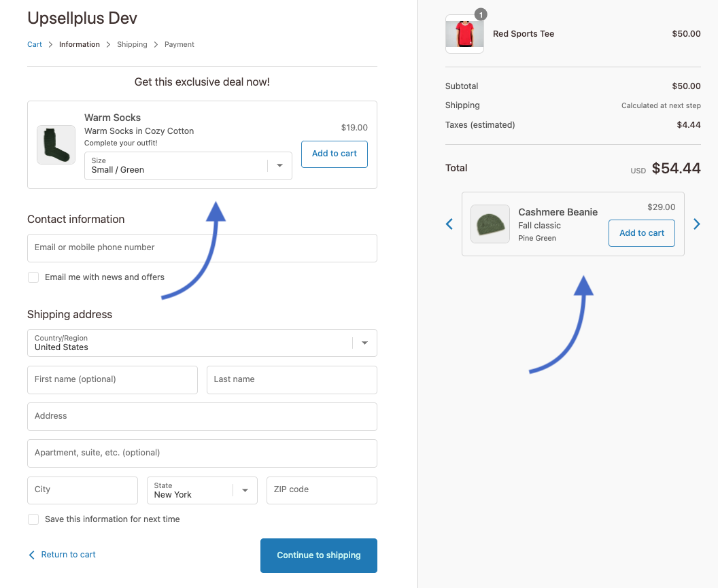Select the Shipping breadcrumb step
This screenshot has height=588, width=718.
coord(132,44)
